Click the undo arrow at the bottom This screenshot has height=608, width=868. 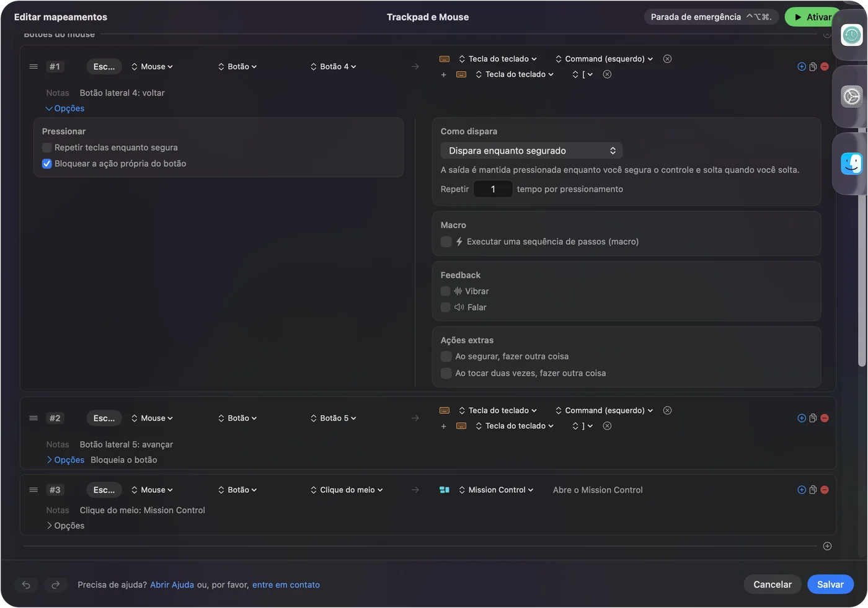click(26, 584)
